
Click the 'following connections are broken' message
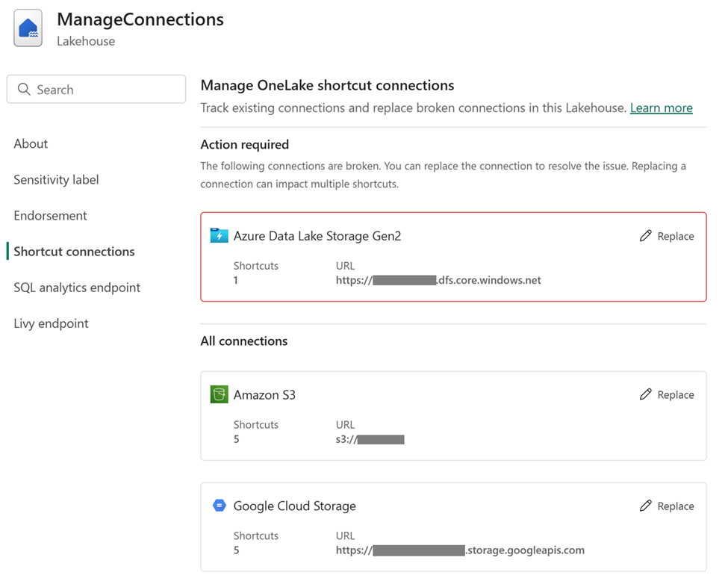[443, 175]
